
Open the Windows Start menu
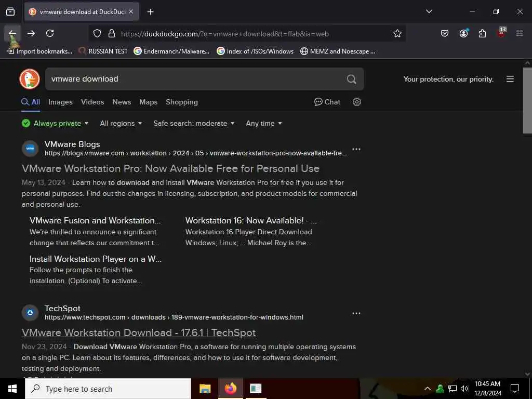pyautogui.click(x=12, y=389)
